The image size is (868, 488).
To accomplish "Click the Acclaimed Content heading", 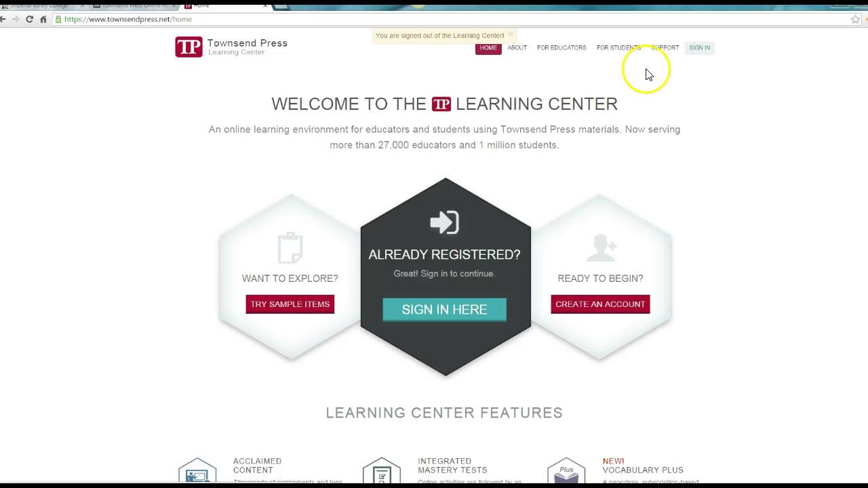I will click(x=257, y=466).
